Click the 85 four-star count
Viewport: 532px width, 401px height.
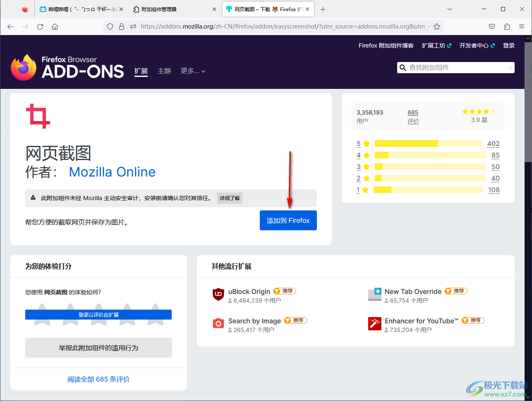pos(496,155)
